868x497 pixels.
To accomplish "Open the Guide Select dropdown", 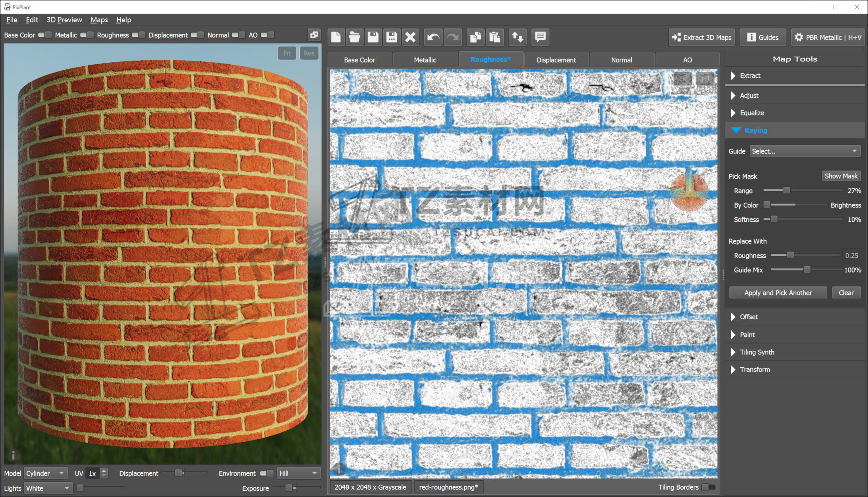I will tap(805, 151).
